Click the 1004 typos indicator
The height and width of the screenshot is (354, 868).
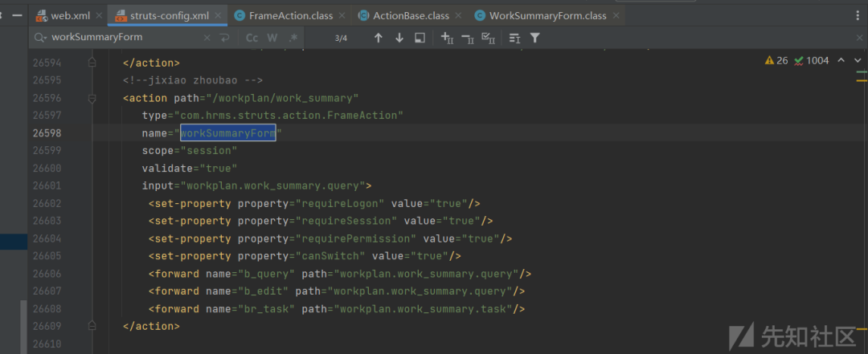click(811, 60)
